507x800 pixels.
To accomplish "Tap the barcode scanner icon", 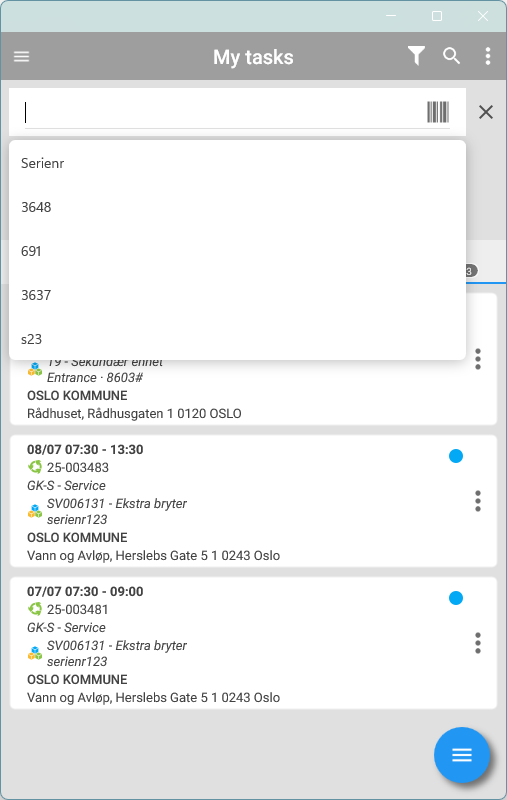I will pos(438,112).
